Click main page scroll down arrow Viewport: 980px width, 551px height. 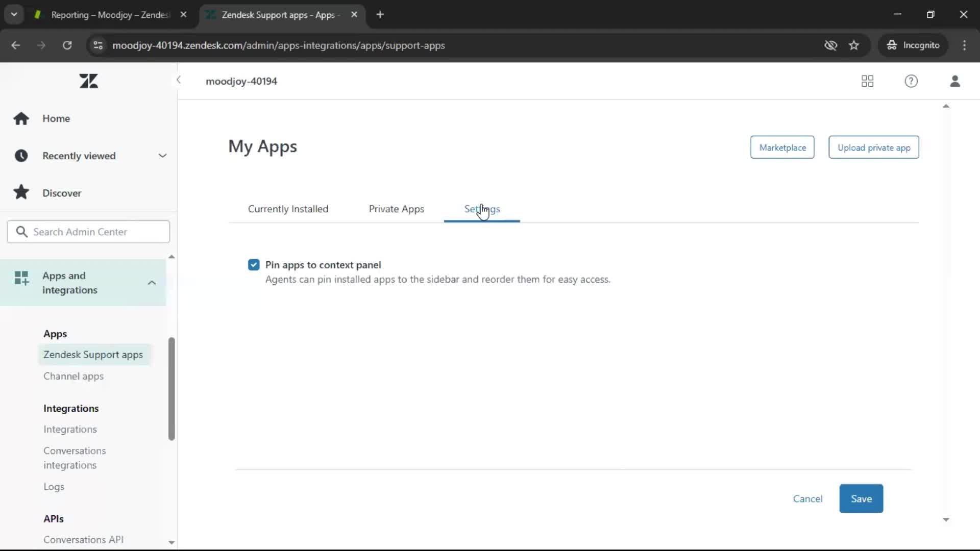946,519
